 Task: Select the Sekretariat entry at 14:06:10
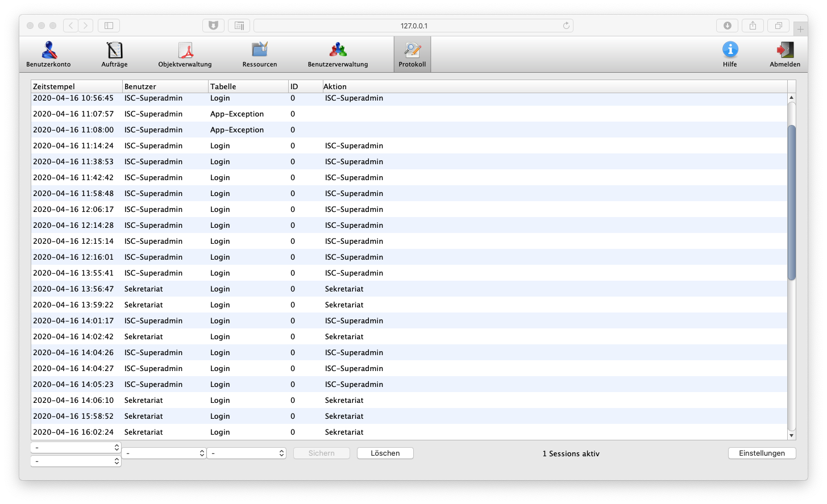[x=409, y=400]
